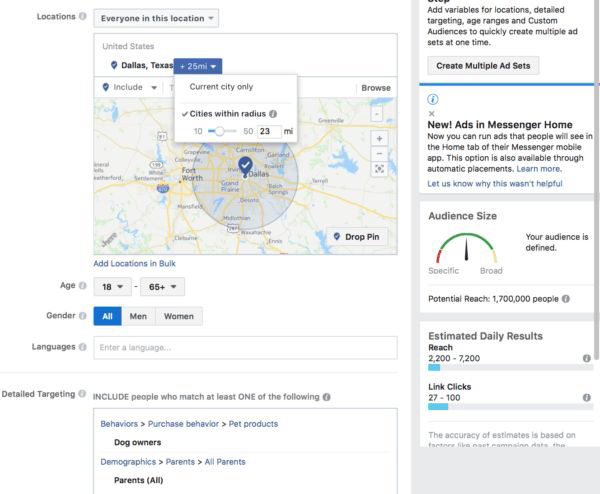Click the Dallas pin marker on map

[245, 166]
